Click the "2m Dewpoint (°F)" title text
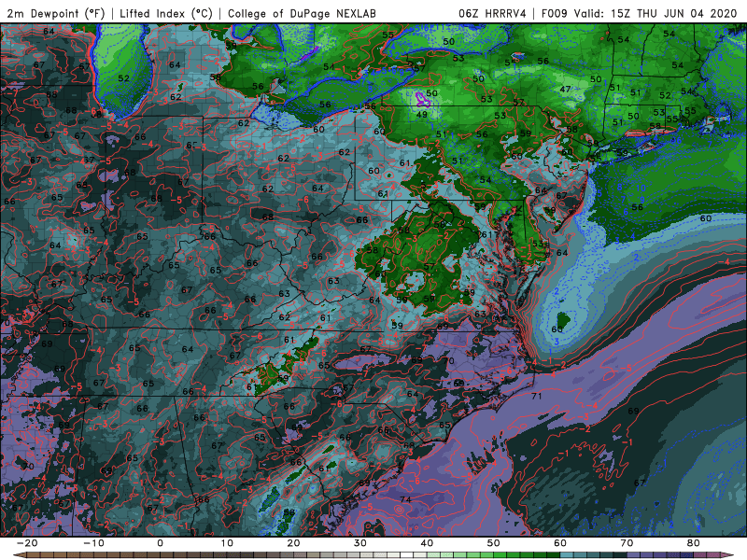 tap(56, 13)
